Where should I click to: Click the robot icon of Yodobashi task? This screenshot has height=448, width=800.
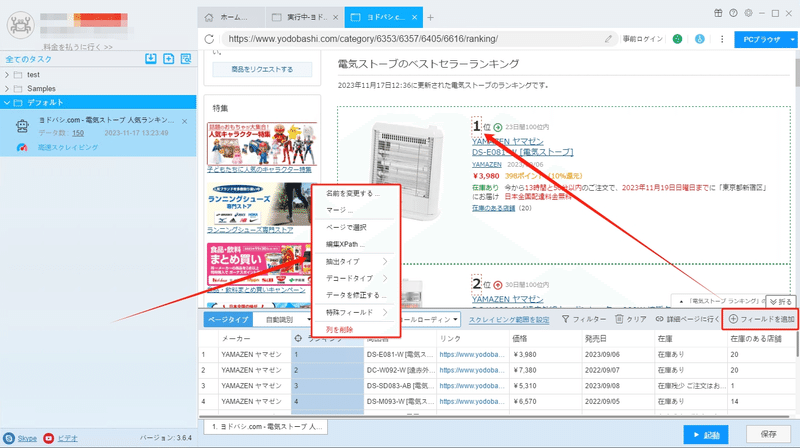(22, 126)
